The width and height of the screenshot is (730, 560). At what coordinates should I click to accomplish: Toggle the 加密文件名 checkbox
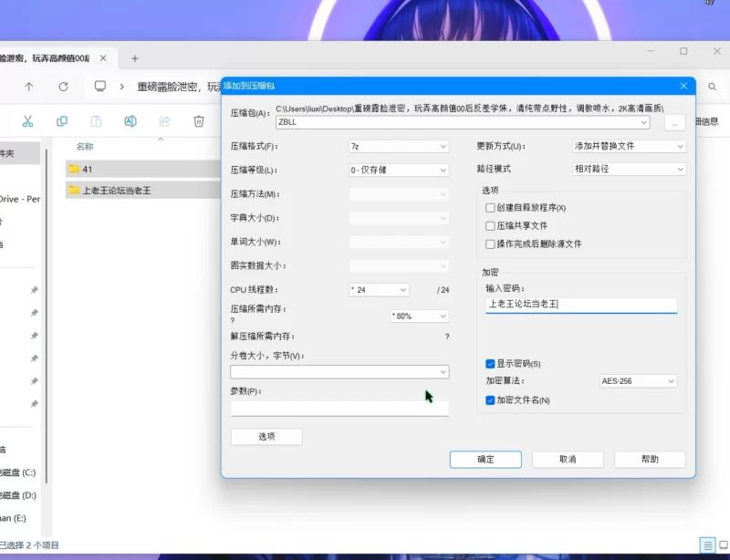(491, 400)
